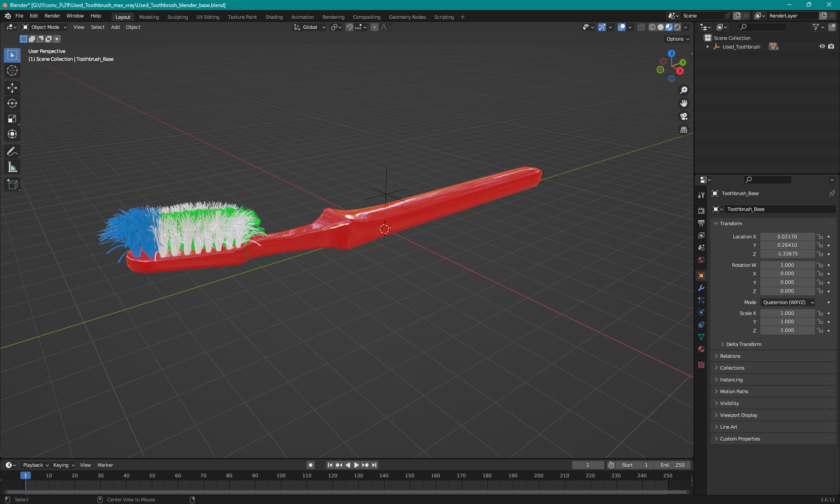The width and height of the screenshot is (840, 504).
Task: Open the Scene properties tab
Action: click(701, 247)
